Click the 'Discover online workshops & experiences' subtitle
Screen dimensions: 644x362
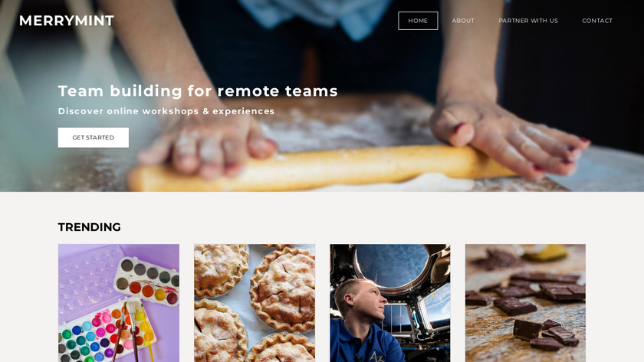[166, 111]
